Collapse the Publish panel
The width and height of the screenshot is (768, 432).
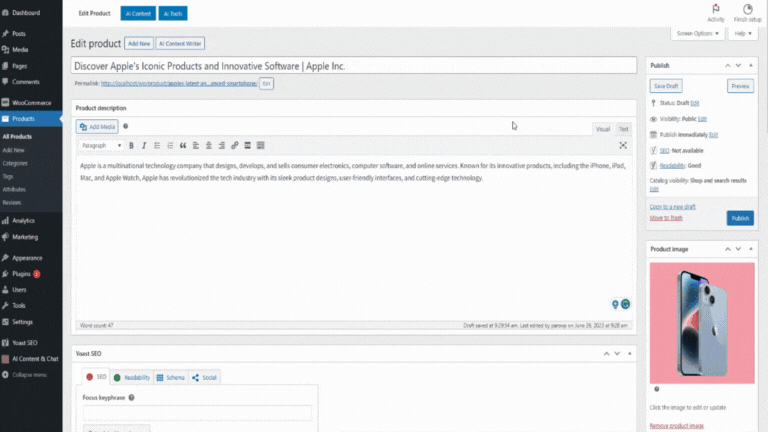[x=751, y=66]
